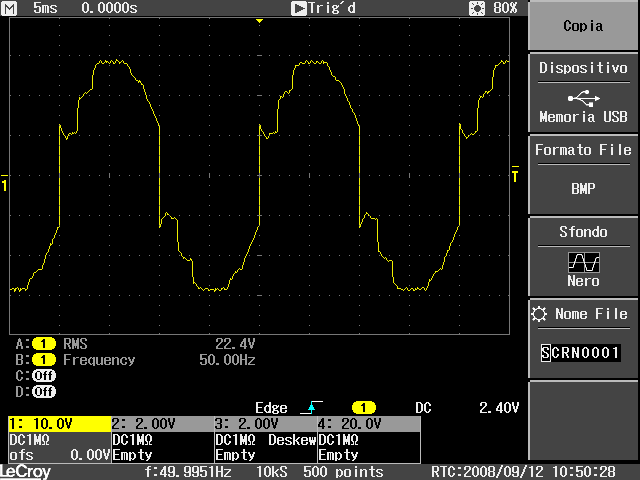640x480 pixels.
Task: Click the ofs 0.00V offset value
Action: point(60,455)
